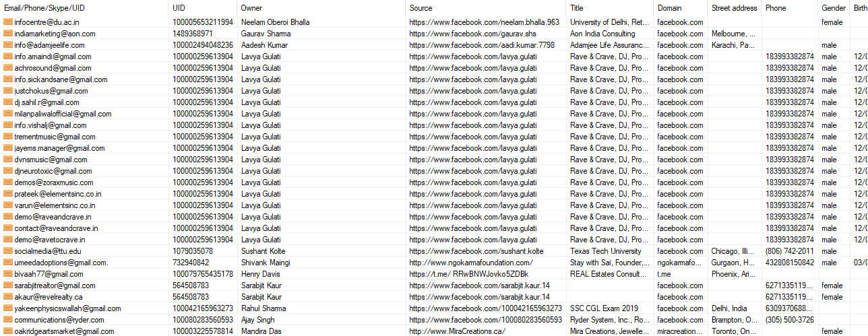The image size is (868, 336).
Task: Select the phone number (305) 500-3726
Action: (x=789, y=320)
